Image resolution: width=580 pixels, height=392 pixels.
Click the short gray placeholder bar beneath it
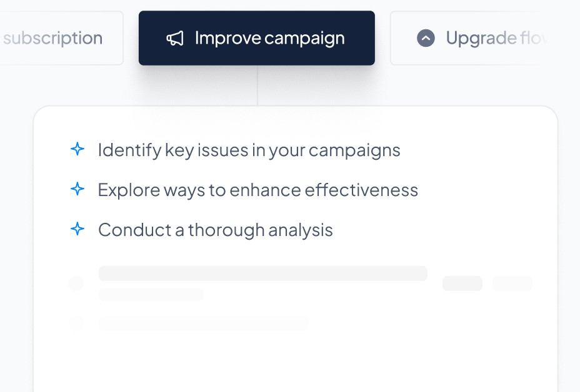click(151, 295)
